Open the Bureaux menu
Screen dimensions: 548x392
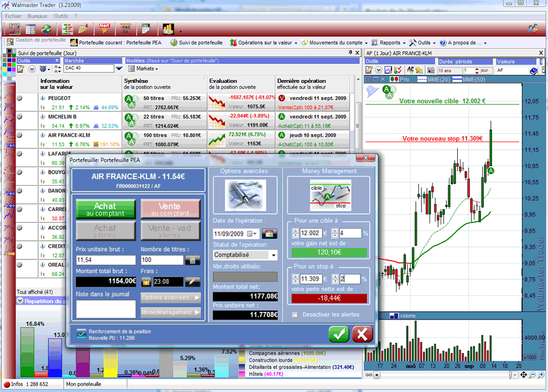point(37,16)
